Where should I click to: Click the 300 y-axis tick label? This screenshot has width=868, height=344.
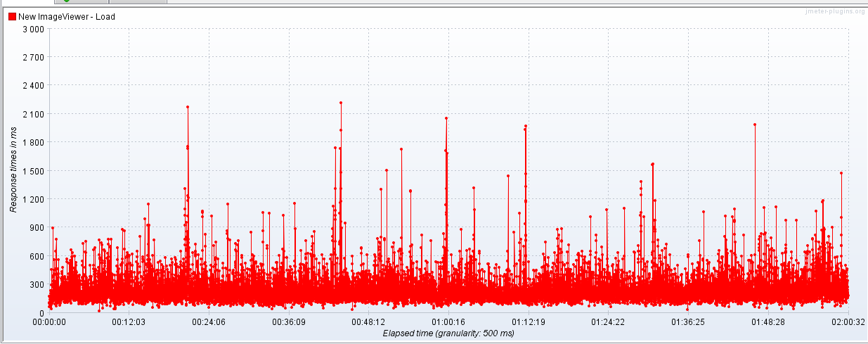pyautogui.click(x=37, y=284)
